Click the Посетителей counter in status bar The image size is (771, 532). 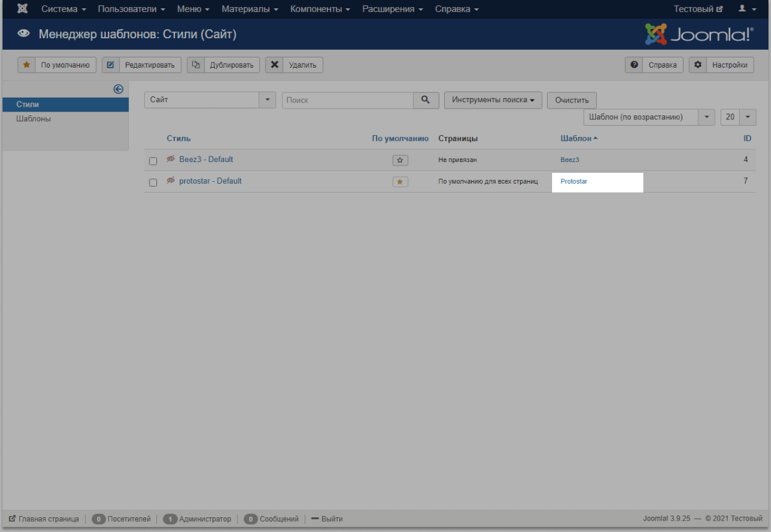point(121,519)
